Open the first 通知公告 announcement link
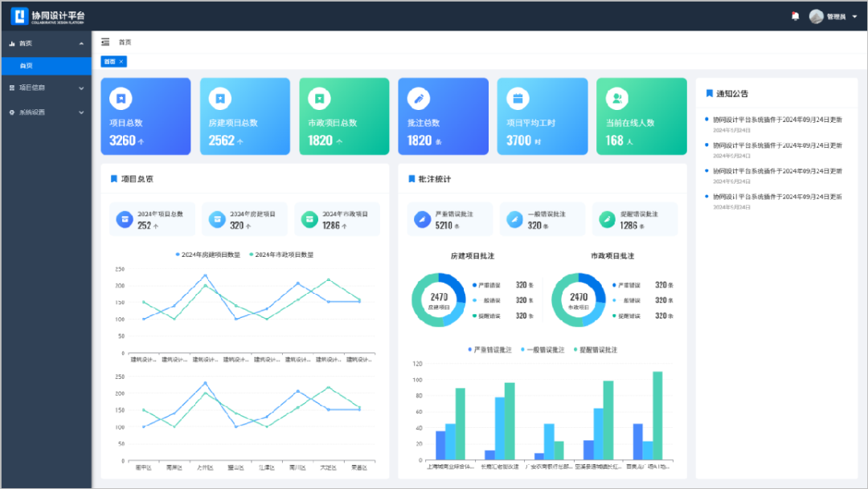Viewport: 868px width, 489px height. coord(777,120)
